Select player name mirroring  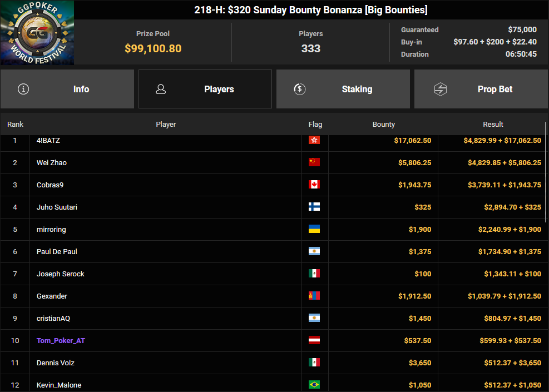tap(51, 229)
